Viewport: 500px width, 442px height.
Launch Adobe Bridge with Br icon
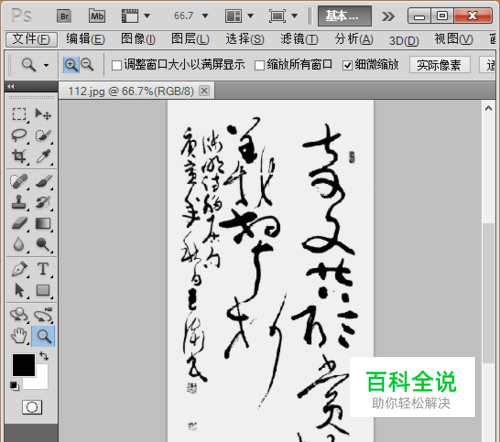click(x=64, y=16)
